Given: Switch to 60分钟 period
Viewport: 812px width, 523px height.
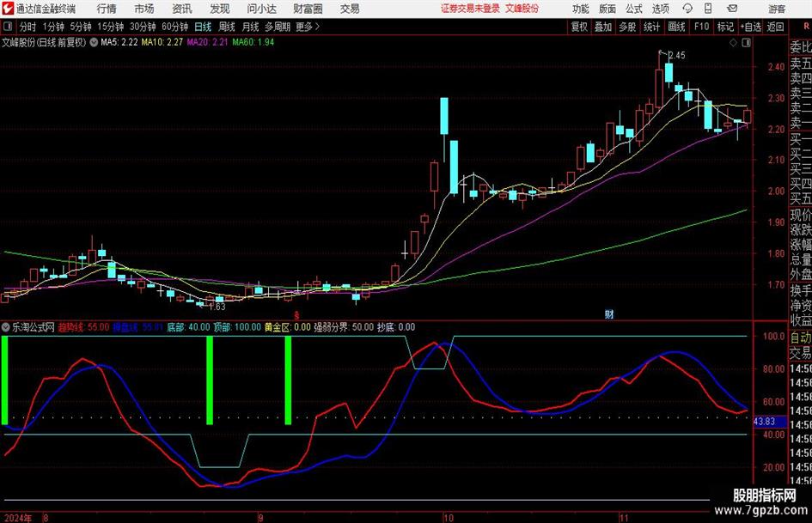Looking at the screenshot, I should point(174,27).
